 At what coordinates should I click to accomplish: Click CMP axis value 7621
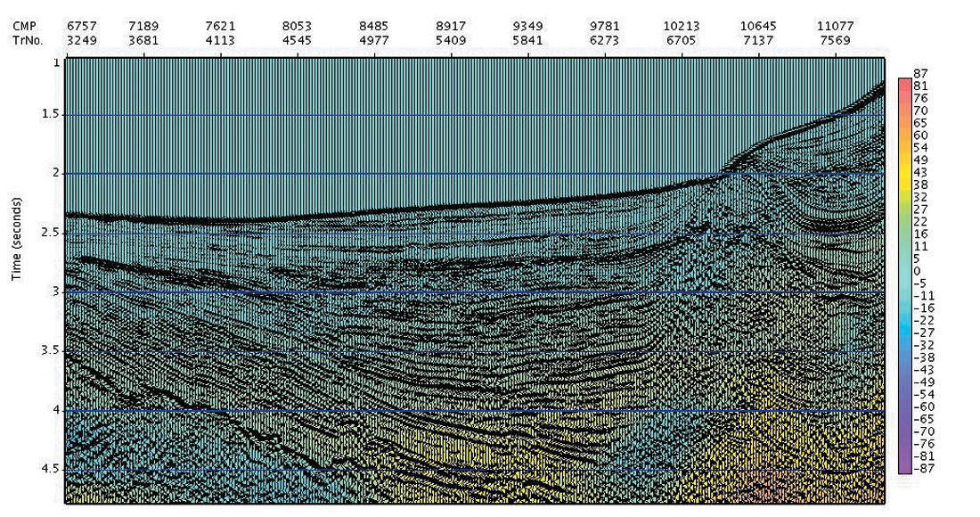(221, 26)
